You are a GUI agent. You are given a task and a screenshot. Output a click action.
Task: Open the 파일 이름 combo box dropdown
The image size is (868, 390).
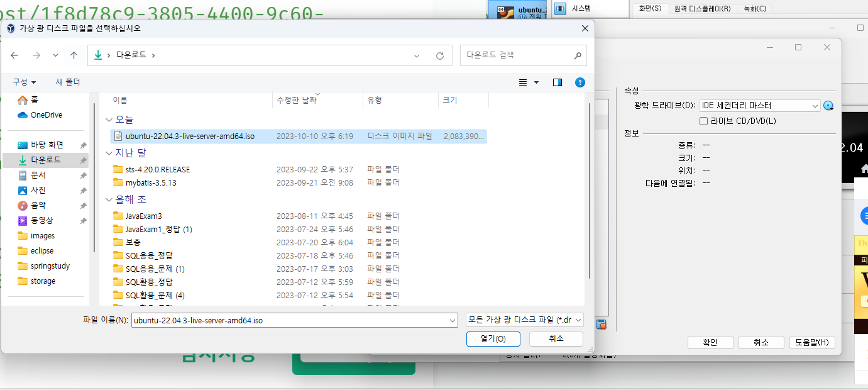(x=453, y=320)
